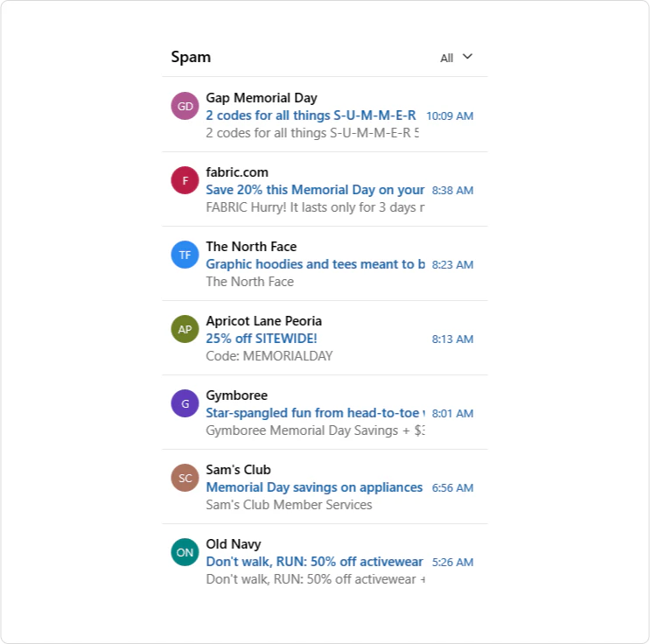
Task: Click the 8:01 AM timestamp
Action: click(452, 413)
